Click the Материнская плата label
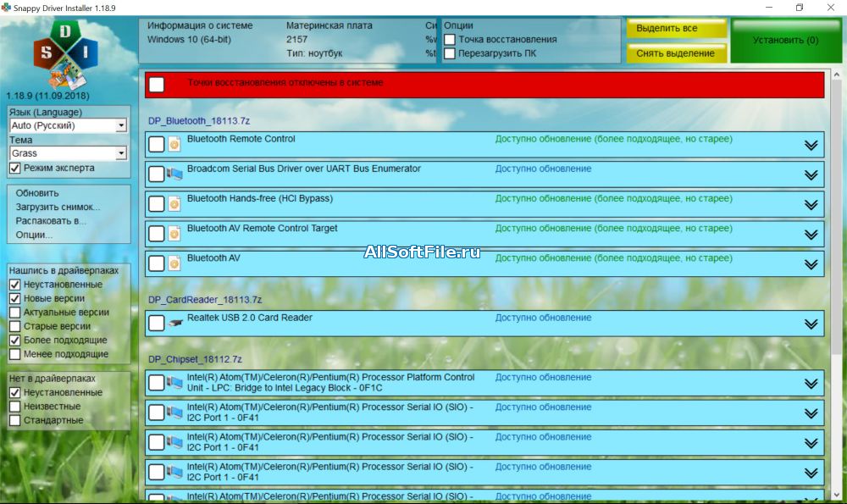The height and width of the screenshot is (504, 847). (329, 25)
